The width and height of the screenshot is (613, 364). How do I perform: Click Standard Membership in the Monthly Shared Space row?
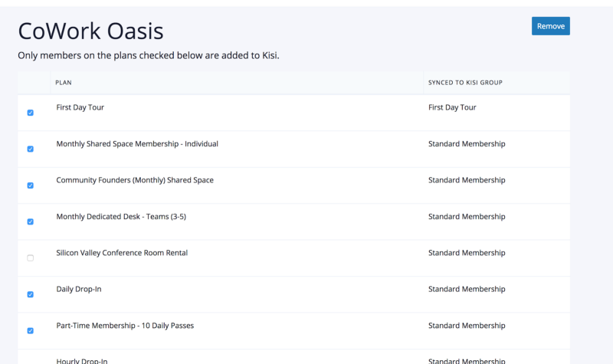(x=467, y=144)
